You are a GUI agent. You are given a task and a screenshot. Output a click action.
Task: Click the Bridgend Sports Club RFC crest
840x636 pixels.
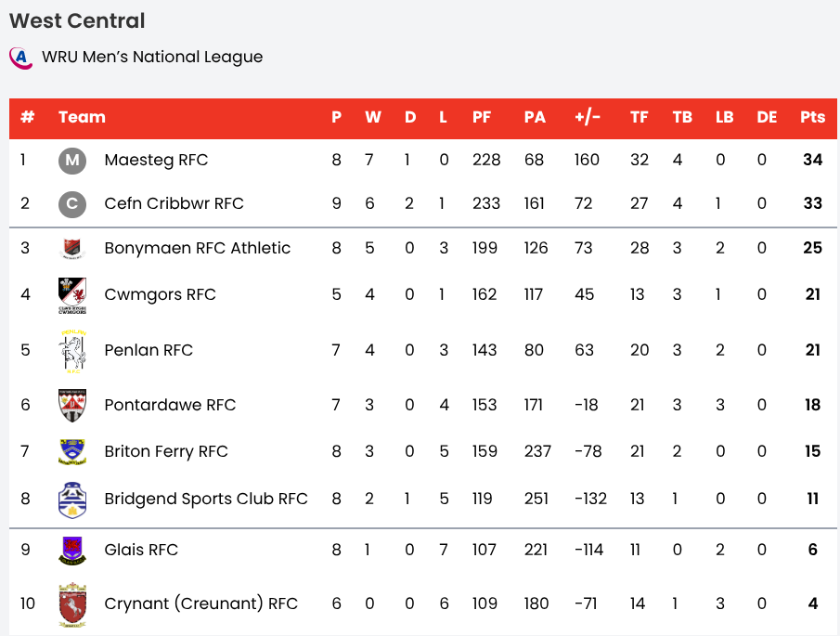72,500
